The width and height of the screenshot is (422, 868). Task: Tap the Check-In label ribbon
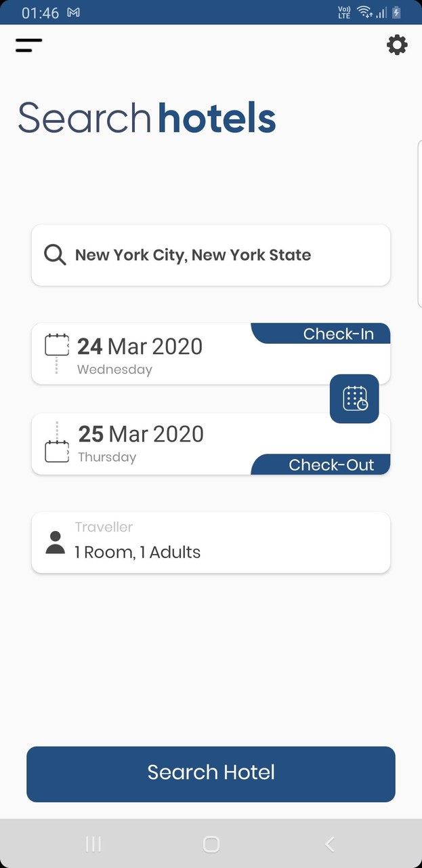(x=338, y=334)
